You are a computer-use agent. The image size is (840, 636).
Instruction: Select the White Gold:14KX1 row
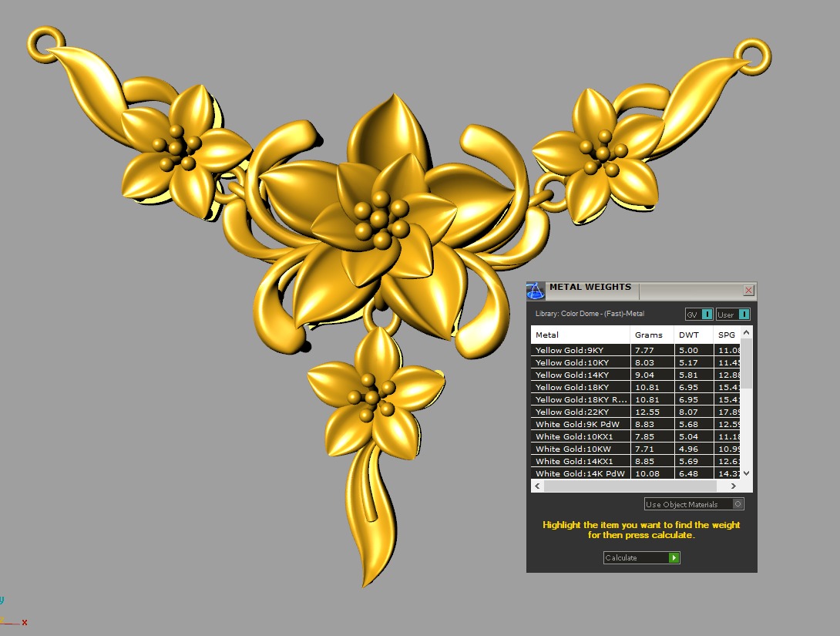coord(635,461)
